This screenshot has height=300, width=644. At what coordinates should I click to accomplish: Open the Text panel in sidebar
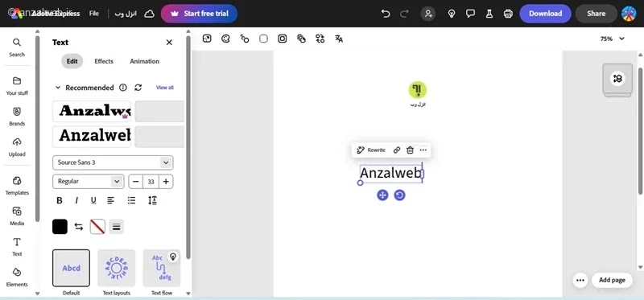[17, 247]
